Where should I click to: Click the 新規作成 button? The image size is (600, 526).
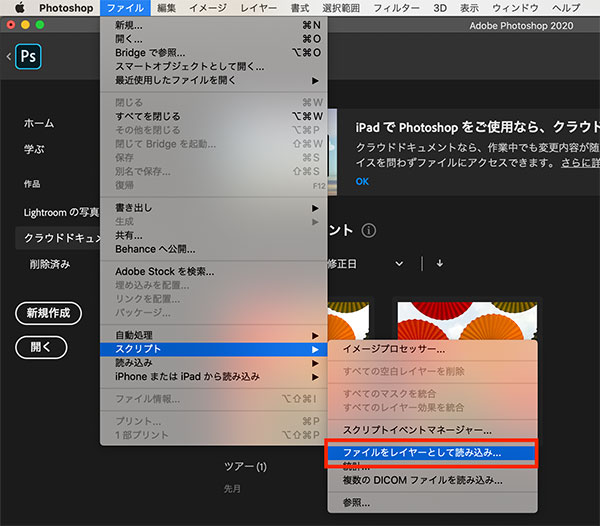48,313
